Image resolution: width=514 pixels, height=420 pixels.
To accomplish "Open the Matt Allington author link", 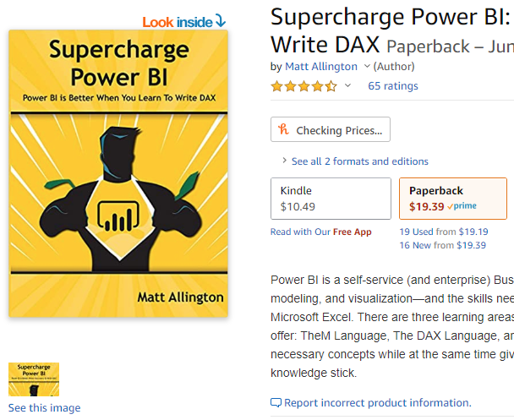I will (x=321, y=66).
